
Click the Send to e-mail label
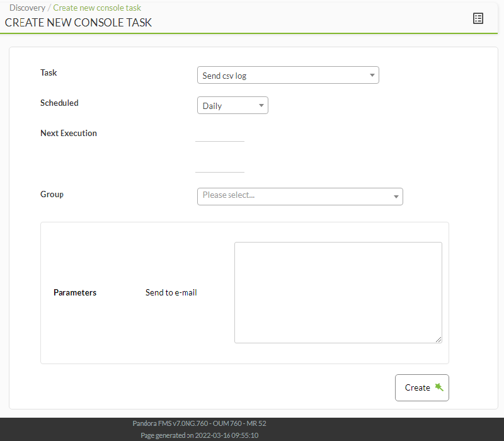(x=171, y=292)
